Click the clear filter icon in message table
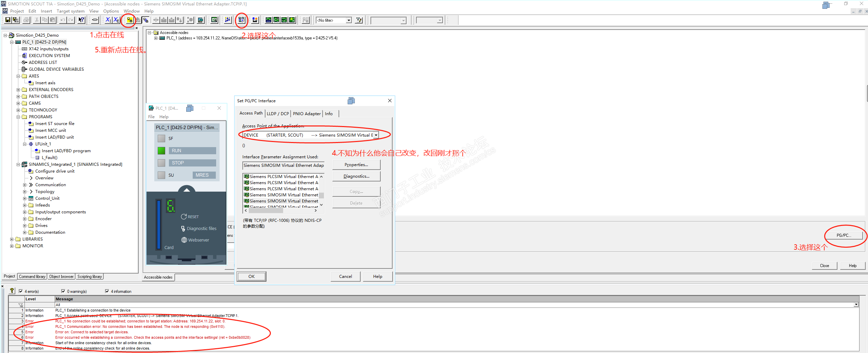The width and height of the screenshot is (868, 353). pos(21,305)
